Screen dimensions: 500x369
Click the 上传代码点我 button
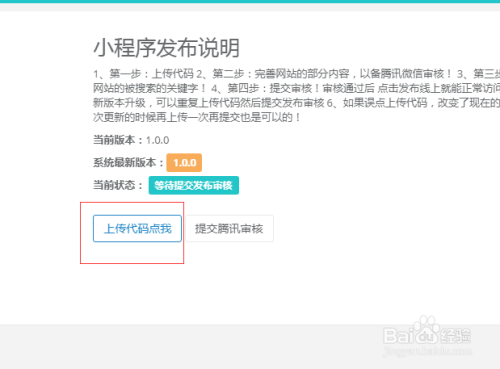[x=137, y=228]
